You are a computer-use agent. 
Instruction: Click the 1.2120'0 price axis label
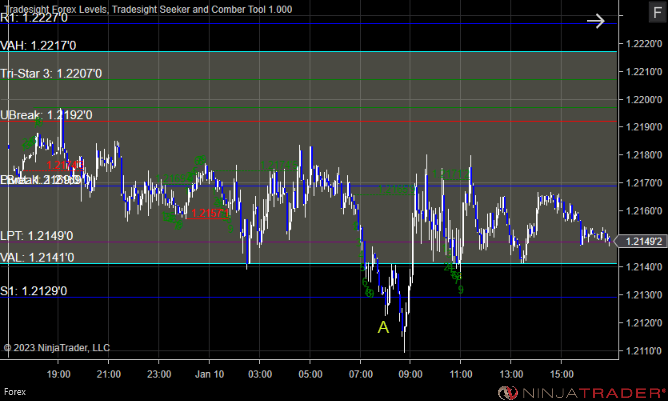coord(644,323)
